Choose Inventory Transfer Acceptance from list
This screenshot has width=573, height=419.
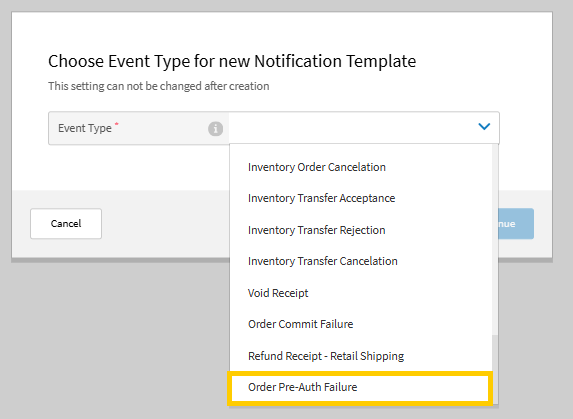pos(360,198)
